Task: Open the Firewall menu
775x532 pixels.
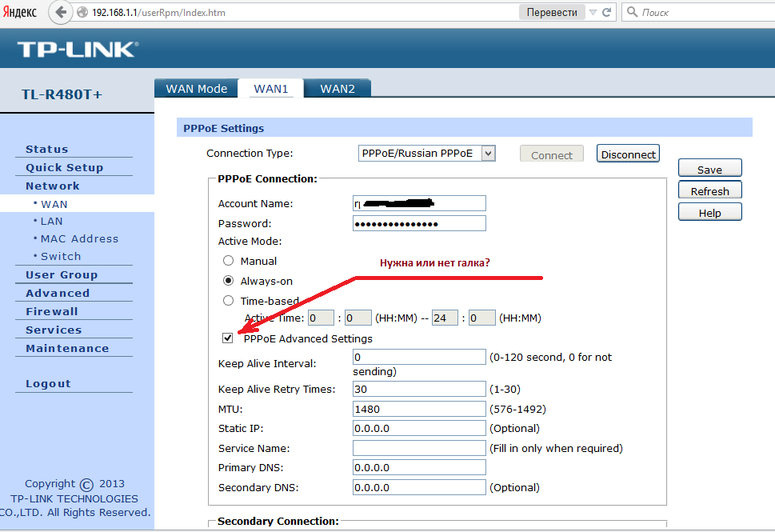Action: 52,311
